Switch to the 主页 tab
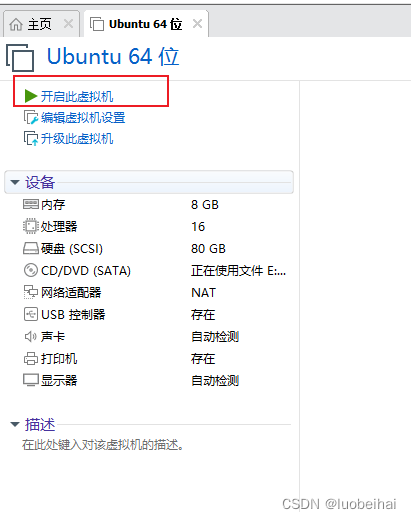 pyautogui.click(x=41, y=24)
